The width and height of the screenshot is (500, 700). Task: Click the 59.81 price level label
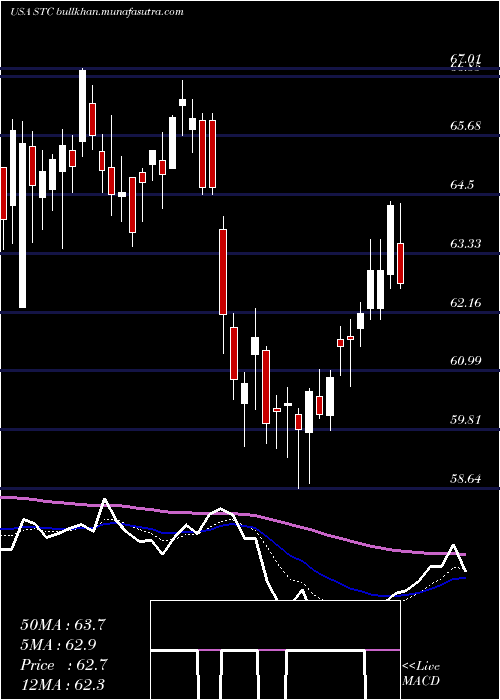(466, 420)
